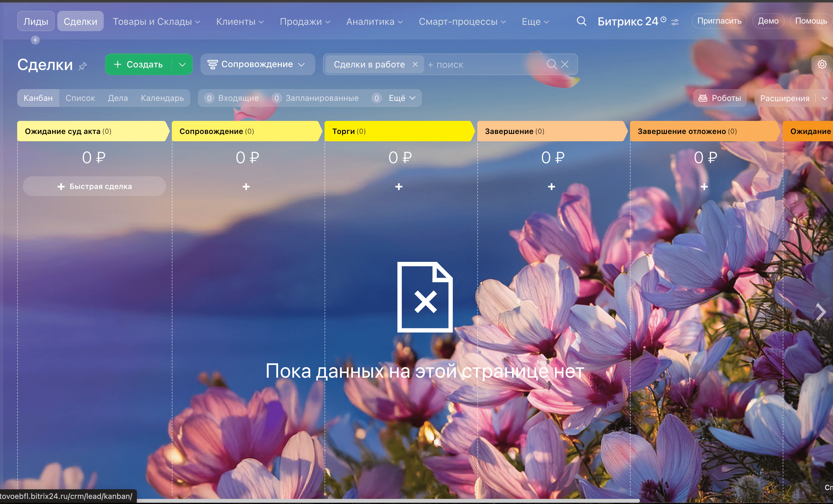833x504 pixels.
Task: Switch to the Список view tab
Action: [80, 98]
